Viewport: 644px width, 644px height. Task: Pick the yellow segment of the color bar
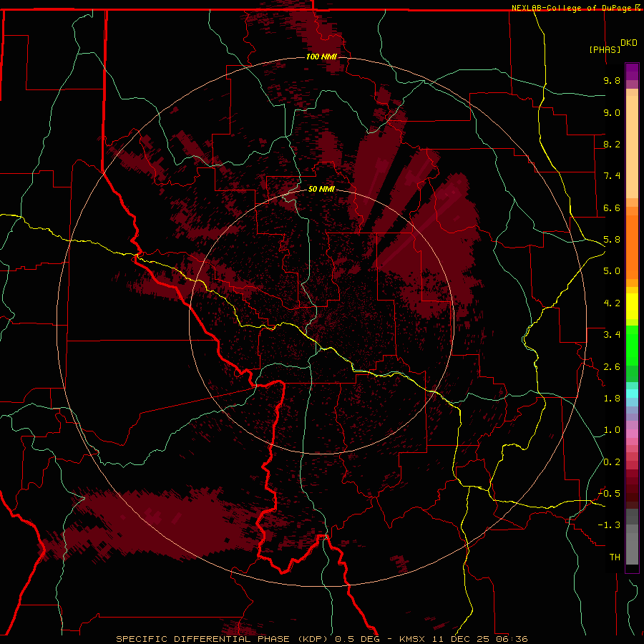point(632,306)
